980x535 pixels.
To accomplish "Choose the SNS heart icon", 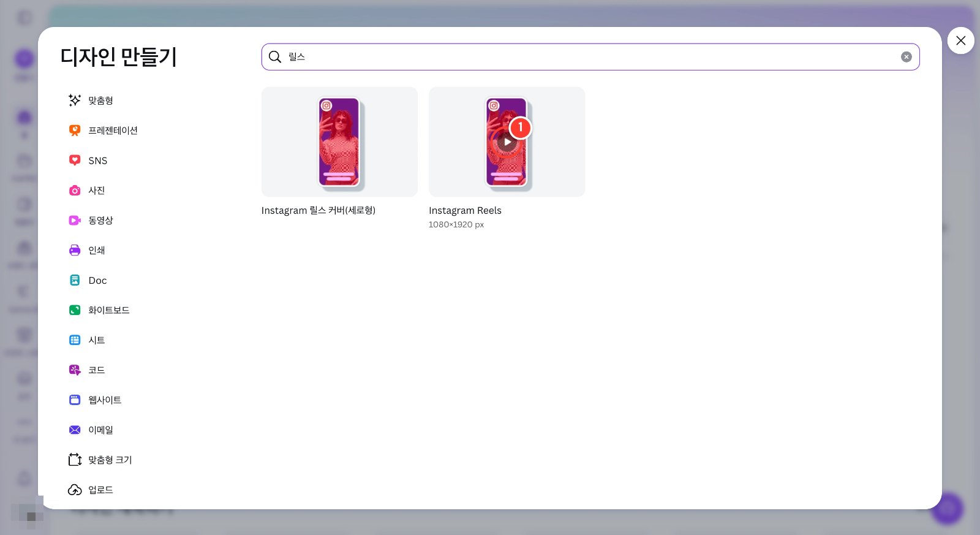I will [x=75, y=160].
